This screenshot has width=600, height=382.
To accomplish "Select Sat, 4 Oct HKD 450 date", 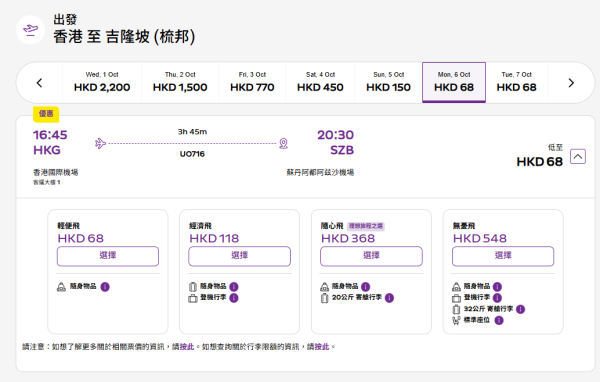I will pos(320,83).
